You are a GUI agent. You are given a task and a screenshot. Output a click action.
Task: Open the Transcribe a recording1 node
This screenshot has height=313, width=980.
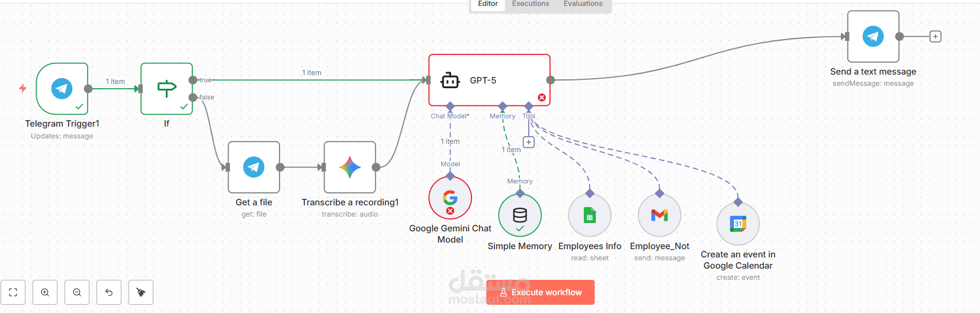[350, 167]
